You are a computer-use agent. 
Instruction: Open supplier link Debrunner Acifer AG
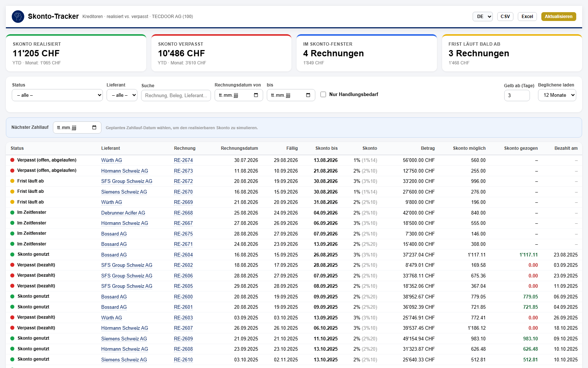123,213
